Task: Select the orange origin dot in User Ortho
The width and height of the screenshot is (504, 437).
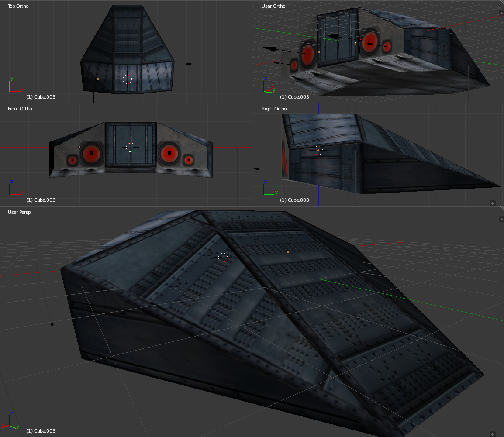Action: click(x=318, y=52)
